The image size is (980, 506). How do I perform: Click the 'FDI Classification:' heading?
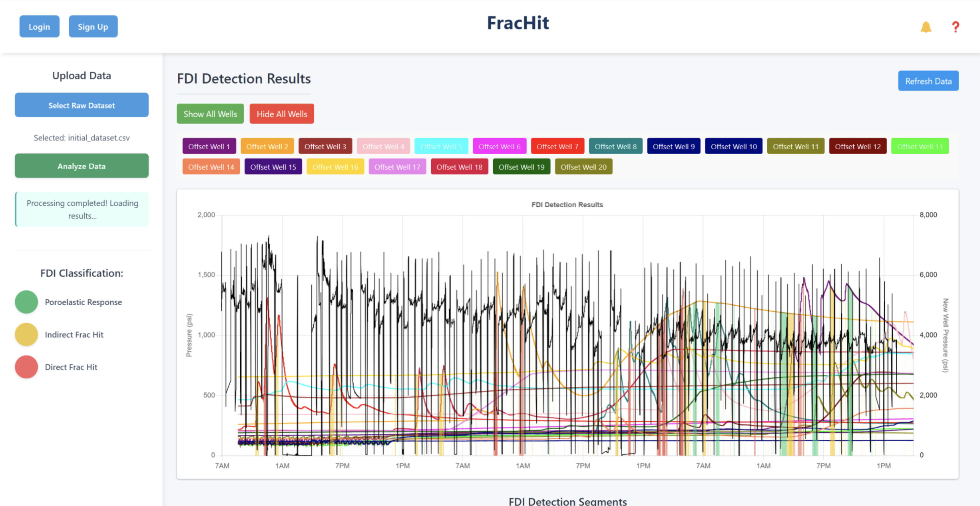pyautogui.click(x=82, y=273)
